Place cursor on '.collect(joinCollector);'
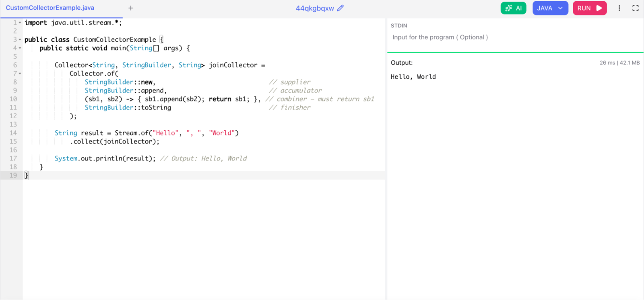Image resolution: width=644 pixels, height=300 pixels. click(114, 142)
